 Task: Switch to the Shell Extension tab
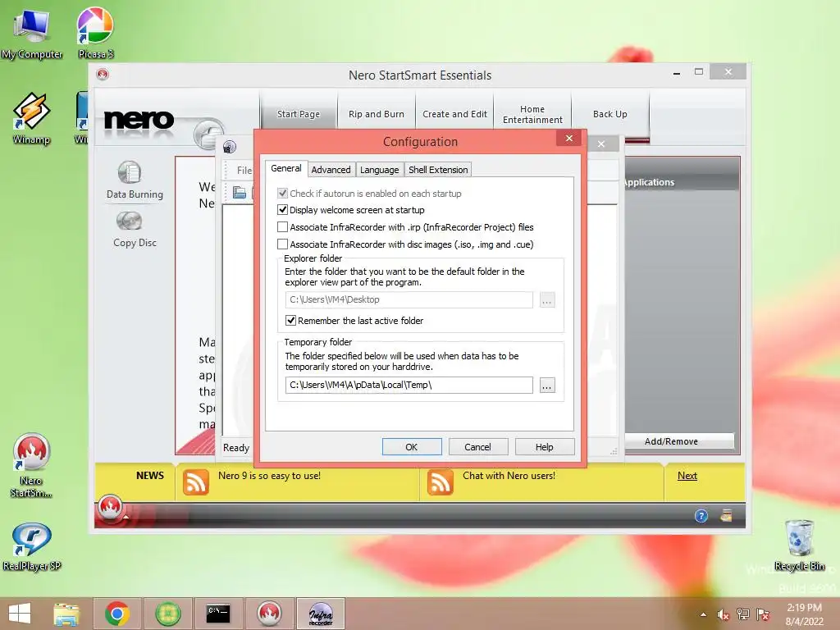click(438, 170)
